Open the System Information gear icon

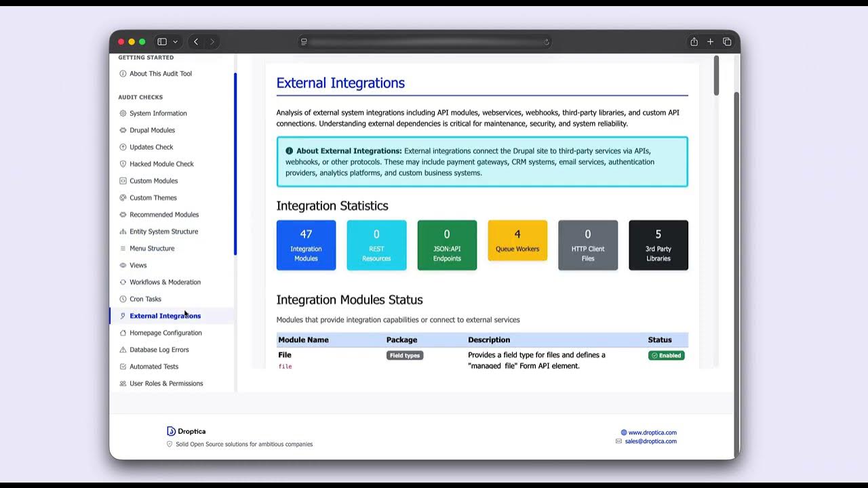[x=123, y=113]
